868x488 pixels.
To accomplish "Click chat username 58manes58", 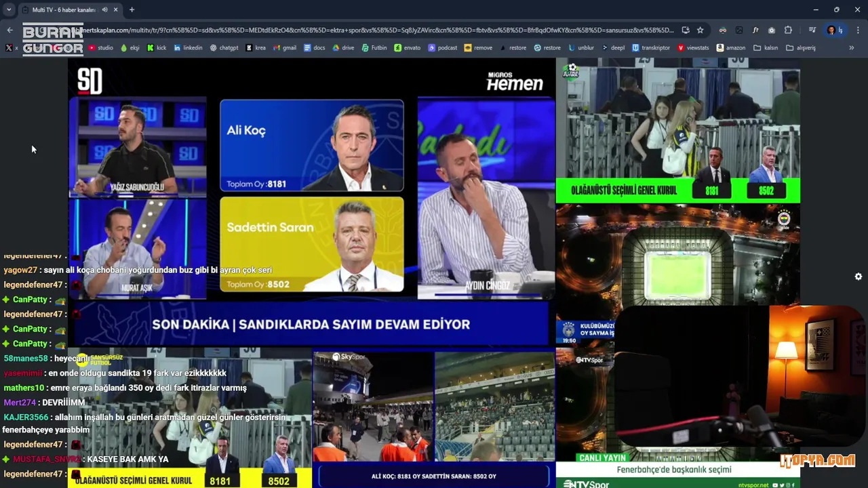I will pos(26,359).
